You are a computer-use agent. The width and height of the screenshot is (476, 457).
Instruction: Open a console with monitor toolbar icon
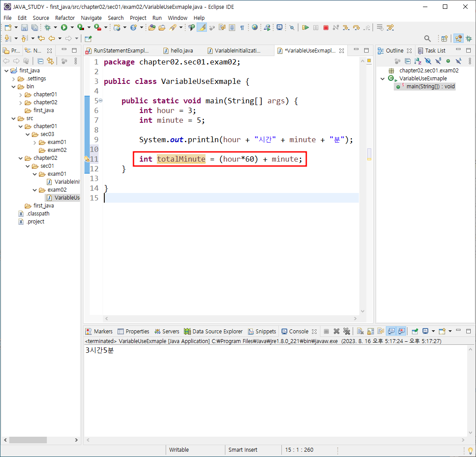[x=280, y=27]
